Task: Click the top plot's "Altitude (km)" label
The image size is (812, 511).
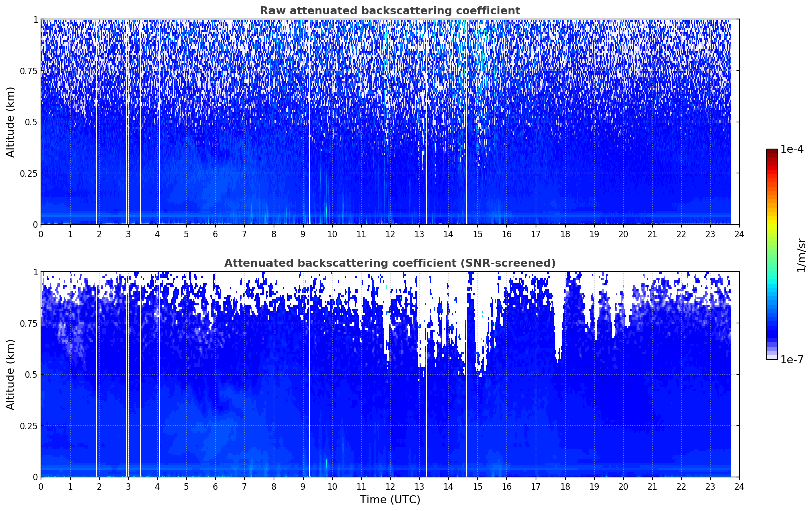Action: click(11, 122)
